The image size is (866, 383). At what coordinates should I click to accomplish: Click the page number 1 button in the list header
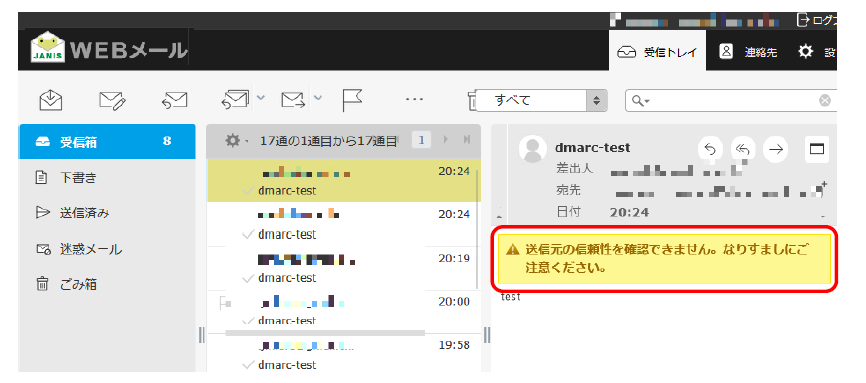pos(421,140)
